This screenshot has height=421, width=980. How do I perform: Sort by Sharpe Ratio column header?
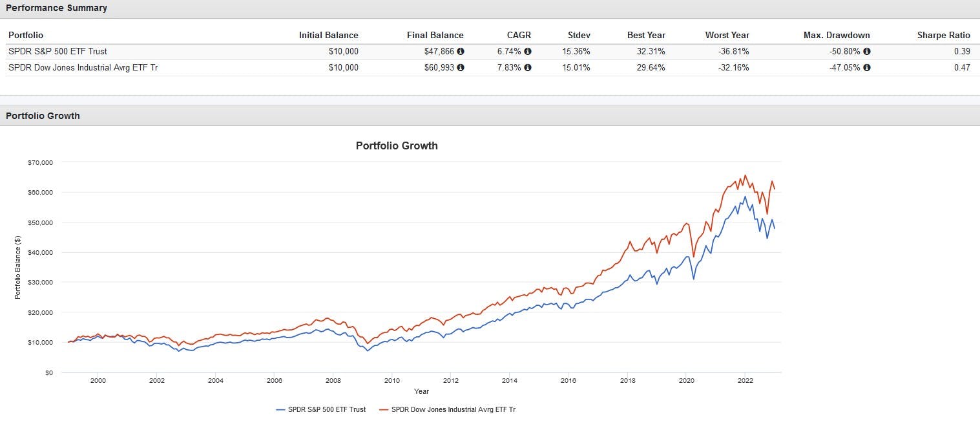point(943,35)
